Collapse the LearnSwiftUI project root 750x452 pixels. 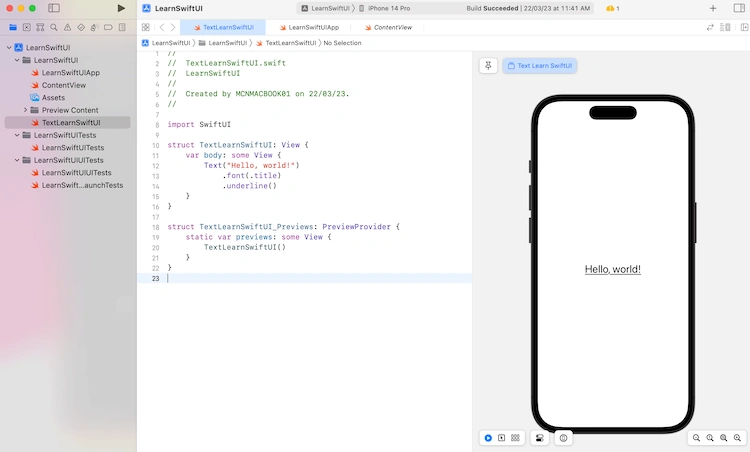(9, 47)
